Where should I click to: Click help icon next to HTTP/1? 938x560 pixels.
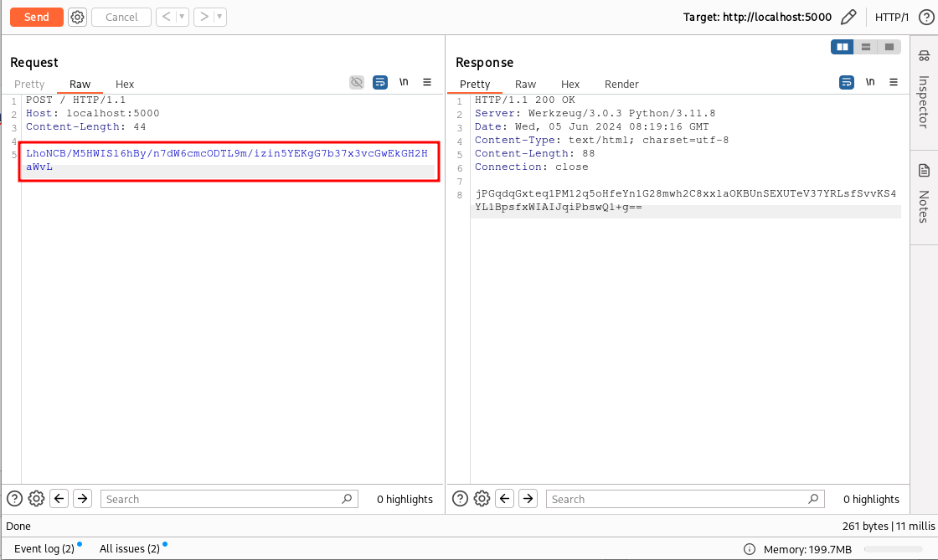click(x=925, y=17)
